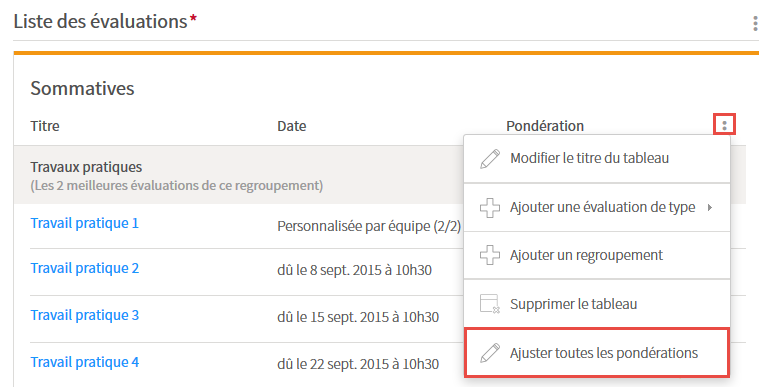Open the Travail pratique 2 link
759x387 pixels.
85,268
